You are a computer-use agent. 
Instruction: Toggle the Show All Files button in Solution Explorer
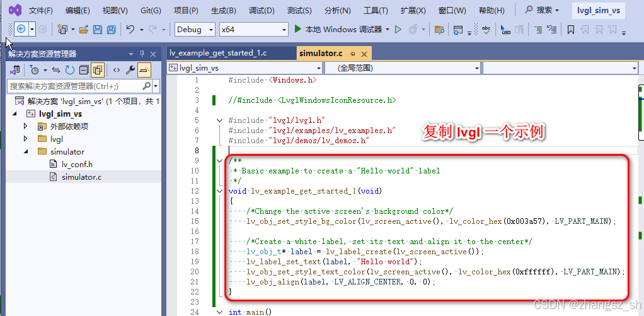pos(98,70)
